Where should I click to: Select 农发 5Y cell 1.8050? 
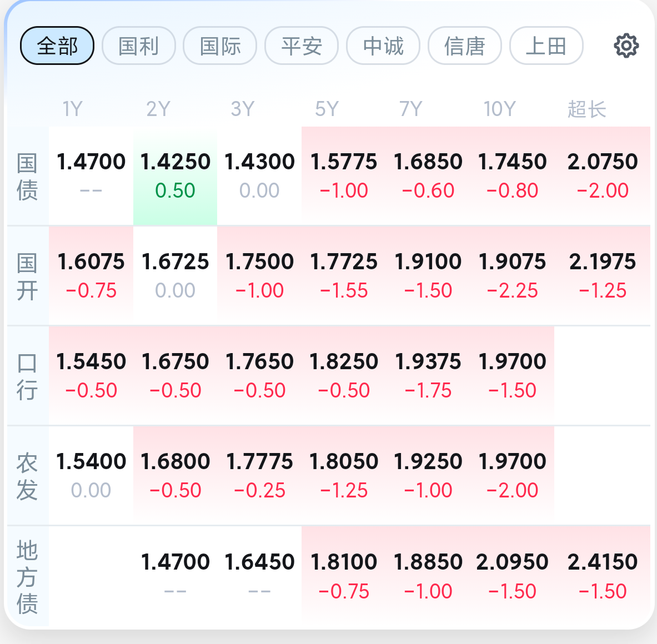point(344,476)
